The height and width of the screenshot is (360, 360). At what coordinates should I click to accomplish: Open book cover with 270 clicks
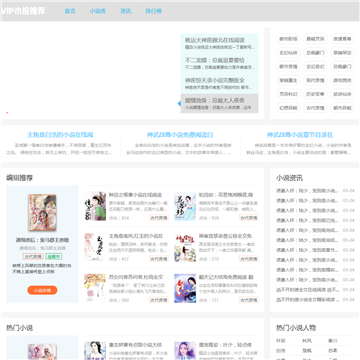point(185,247)
